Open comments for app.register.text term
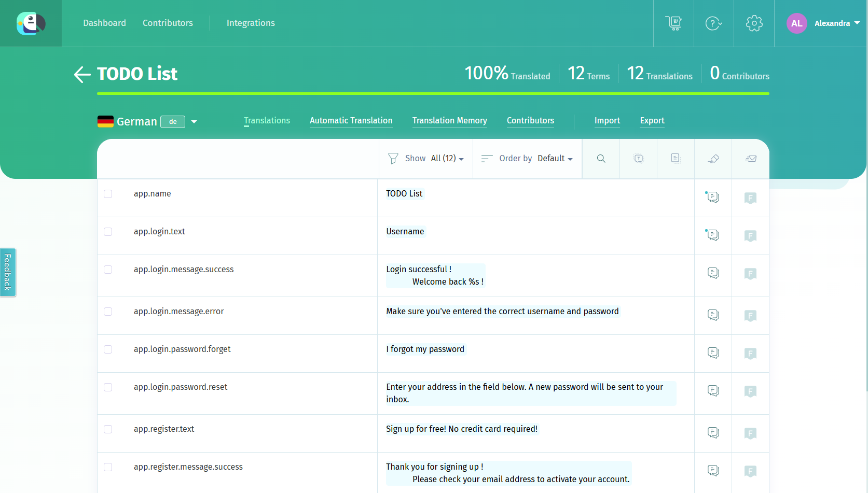Image resolution: width=868 pixels, height=493 pixels. pos(713,433)
